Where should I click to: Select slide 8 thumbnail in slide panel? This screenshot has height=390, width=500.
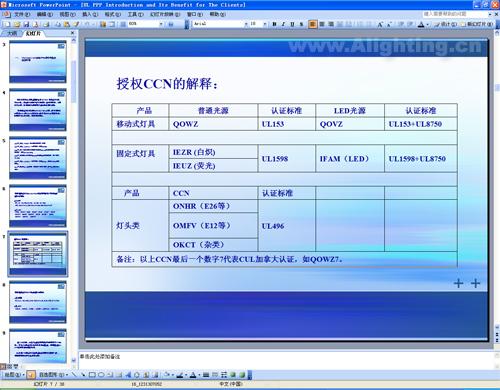(38, 302)
